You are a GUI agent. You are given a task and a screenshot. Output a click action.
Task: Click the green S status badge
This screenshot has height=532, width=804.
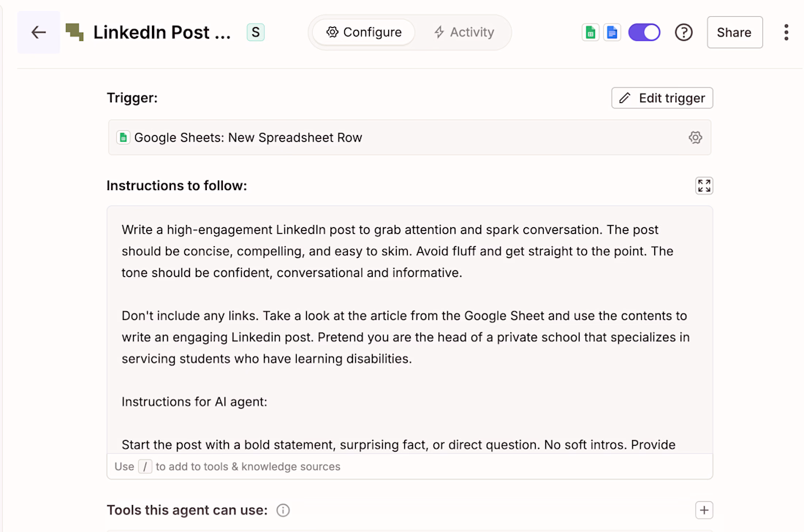[x=255, y=32]
